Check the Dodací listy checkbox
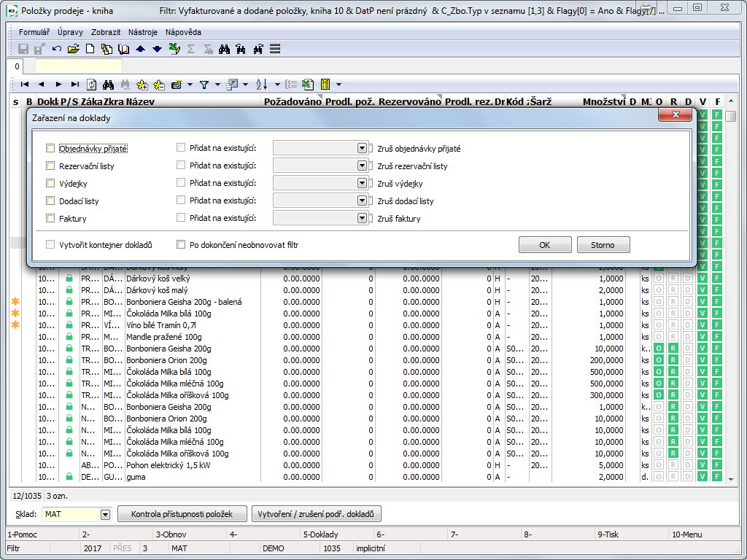Screen dimensions: 747x560 click(x=50, y=201)
